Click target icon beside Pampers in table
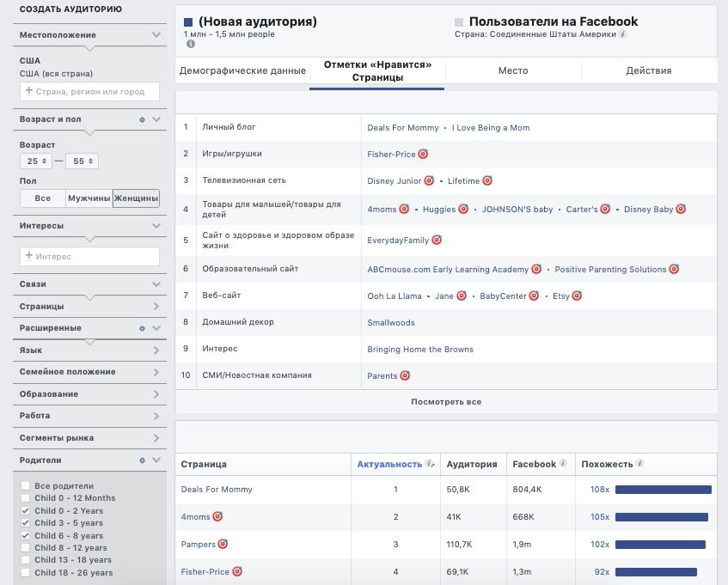Image resolution: width=728 pixels, height=585 pixels. (223, 544)
